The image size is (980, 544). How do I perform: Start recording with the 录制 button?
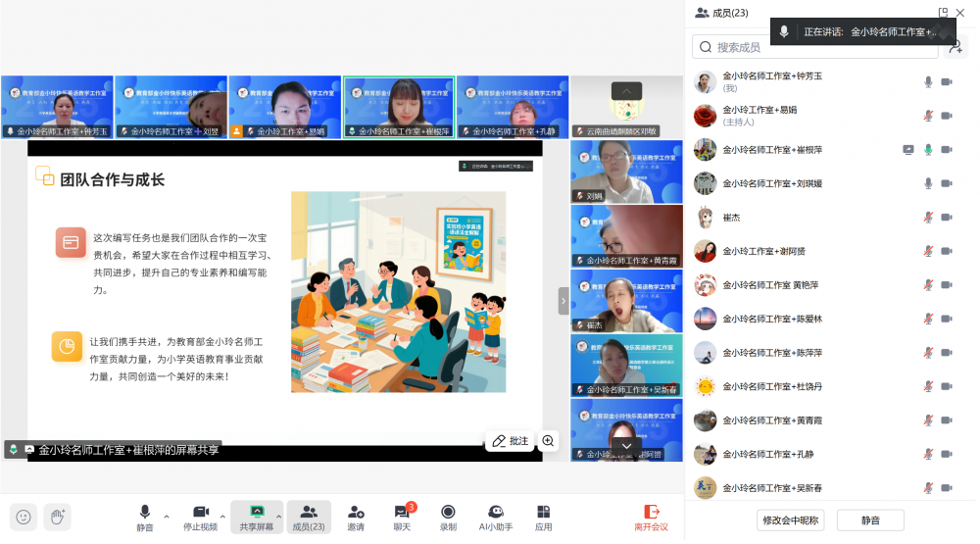tap(448, 517)
